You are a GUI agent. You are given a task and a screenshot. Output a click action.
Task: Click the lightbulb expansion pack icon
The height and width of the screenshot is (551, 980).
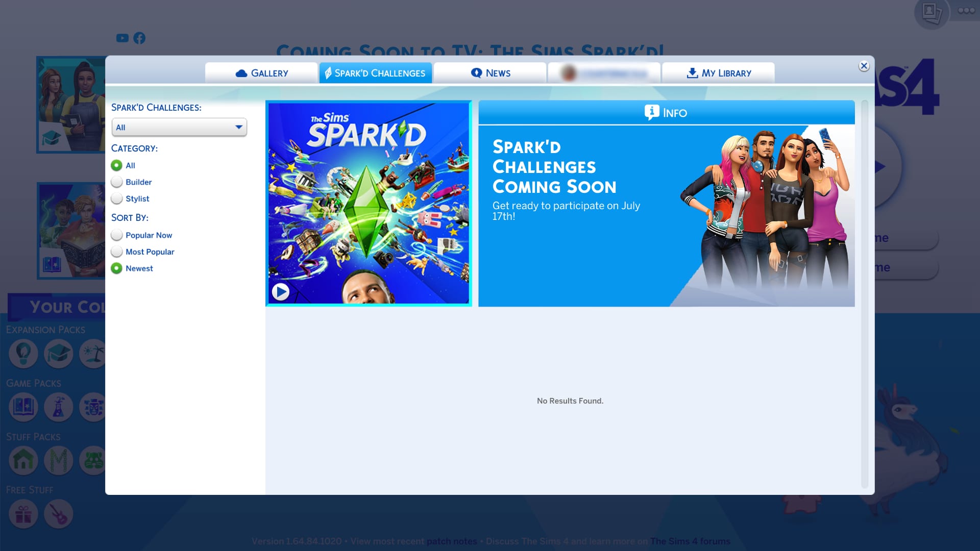pos(23,354)
